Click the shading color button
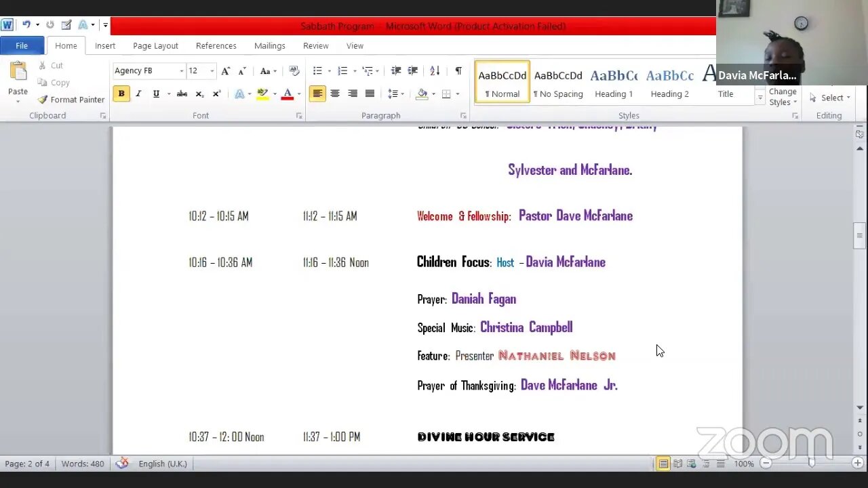This screenshot has height=488, width=868. 422,94
